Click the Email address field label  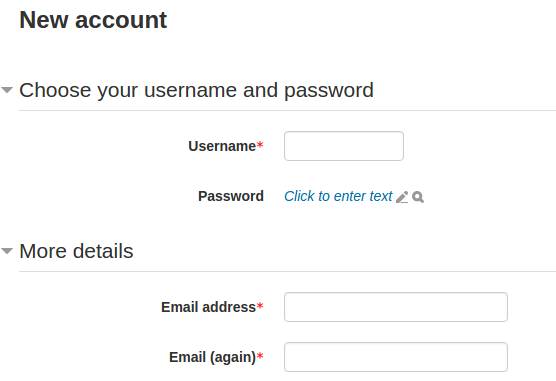[x=208, y=307]
